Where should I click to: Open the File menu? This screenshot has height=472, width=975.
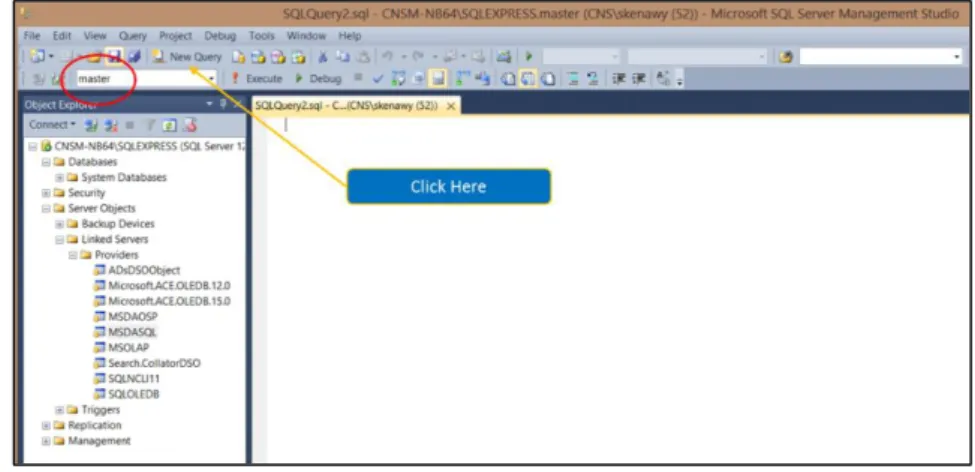(32, 35)
